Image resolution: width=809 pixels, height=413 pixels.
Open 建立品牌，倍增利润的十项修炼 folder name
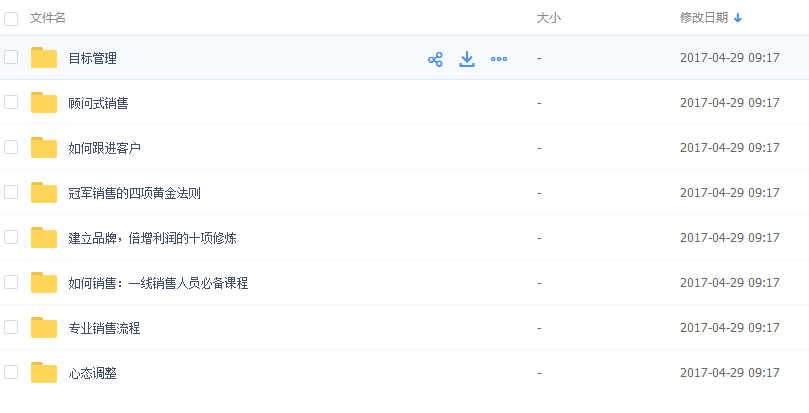pos(152,238)
